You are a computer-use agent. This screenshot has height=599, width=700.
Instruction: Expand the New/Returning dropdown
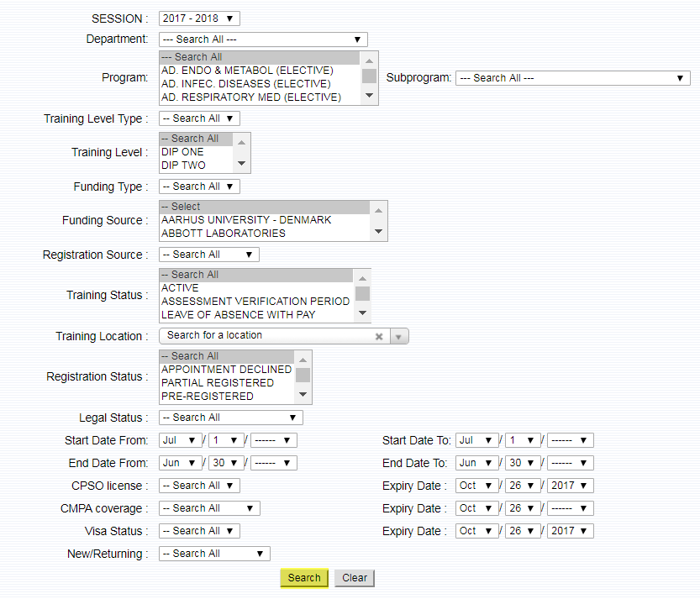pyautogui.click(x=214, y=554)
